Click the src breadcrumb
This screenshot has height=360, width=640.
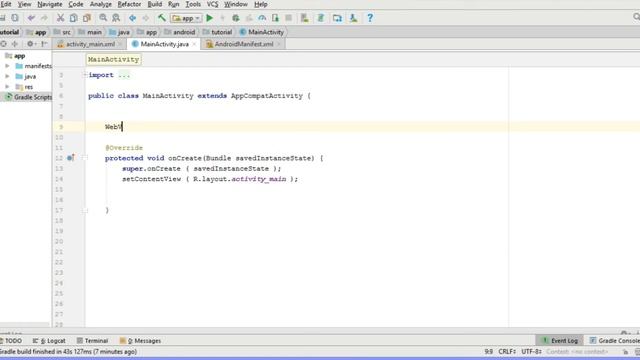coord(62,32)
